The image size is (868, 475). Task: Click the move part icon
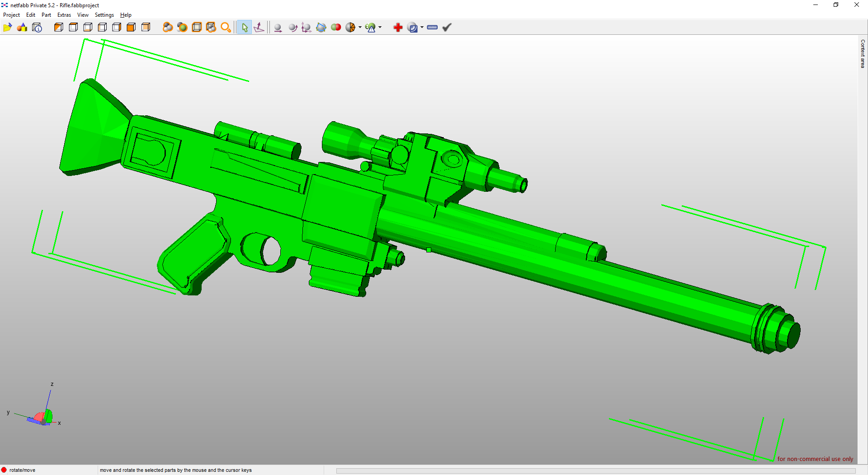[278, 28]
